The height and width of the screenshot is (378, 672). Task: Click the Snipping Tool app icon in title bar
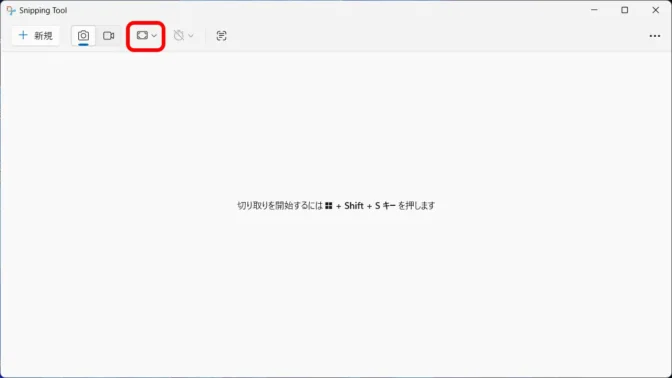[x=11, y=10]
